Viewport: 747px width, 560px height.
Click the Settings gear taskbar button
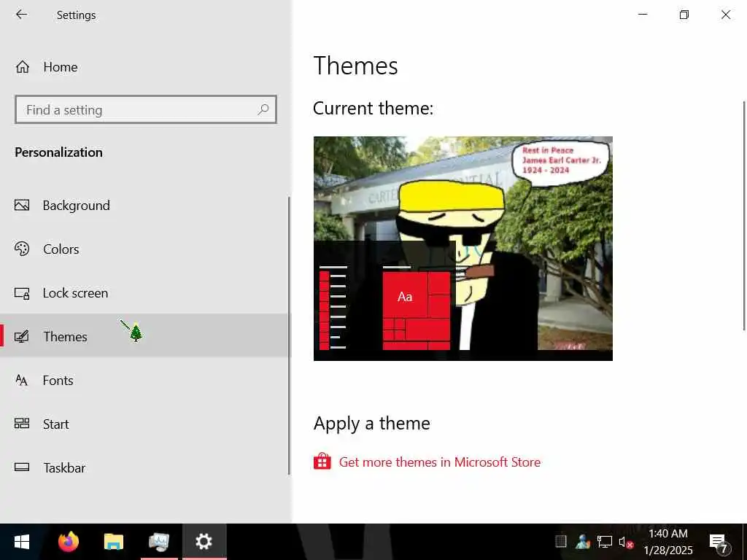pyautogui.click(x=204, y=542)
